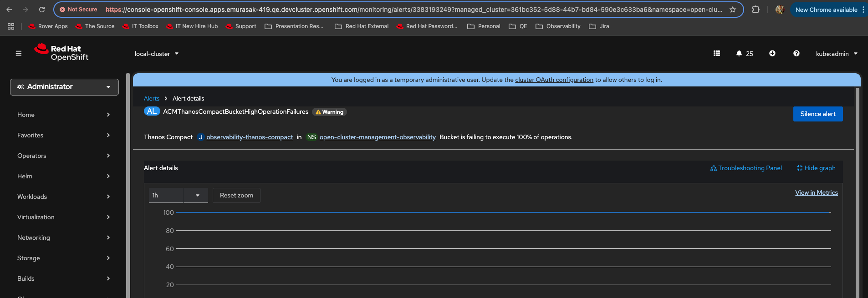Open the observability-thanos-compact job link
This screenshot has height=298, width=868.
[250, 137]
